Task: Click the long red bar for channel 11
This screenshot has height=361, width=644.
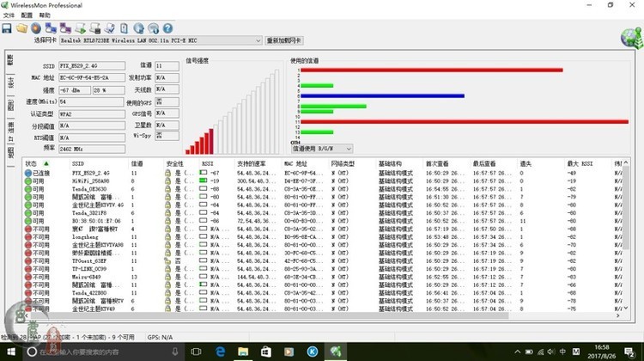Action: click(465, 122)
